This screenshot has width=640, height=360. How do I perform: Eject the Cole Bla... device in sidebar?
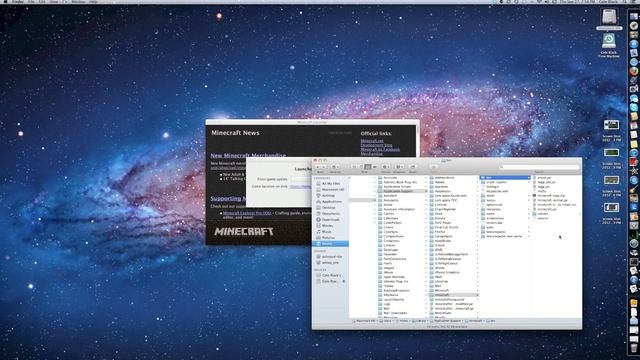pyautogui.click(x=344, y=281)
